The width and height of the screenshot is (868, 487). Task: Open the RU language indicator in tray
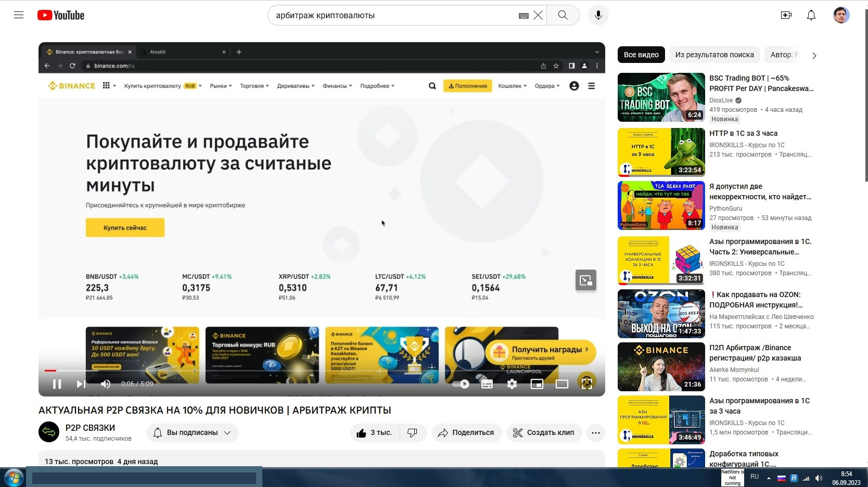click(755, 477)
